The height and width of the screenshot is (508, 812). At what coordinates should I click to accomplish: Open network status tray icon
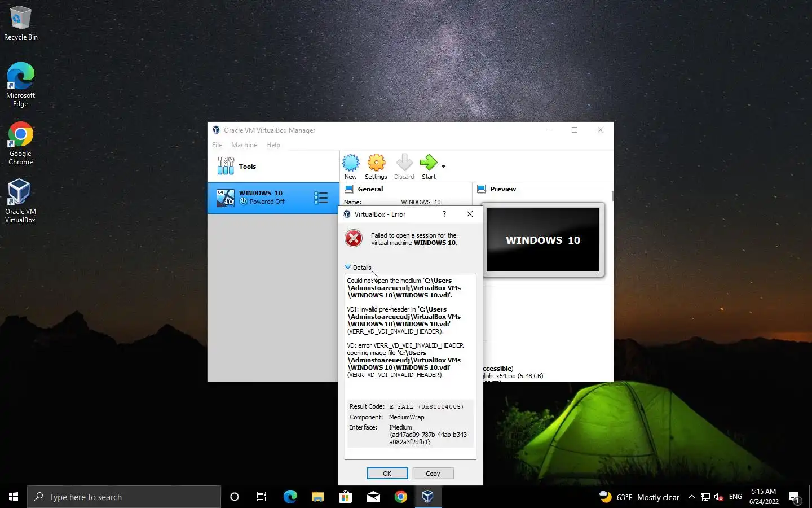pyautogui.click(x=705, y=497)
